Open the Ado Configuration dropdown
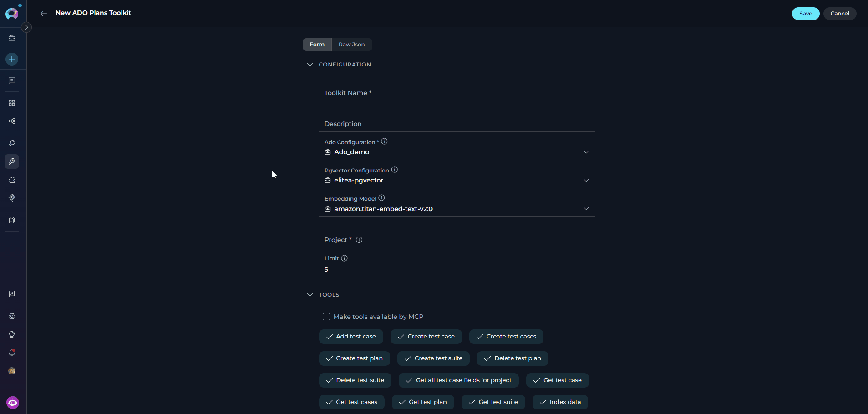 [457, 152]
